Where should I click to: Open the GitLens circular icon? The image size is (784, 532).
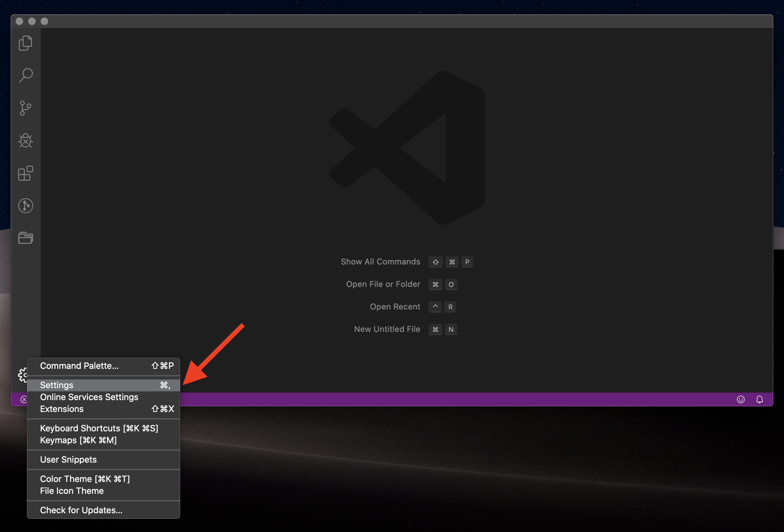coord(25,206)
